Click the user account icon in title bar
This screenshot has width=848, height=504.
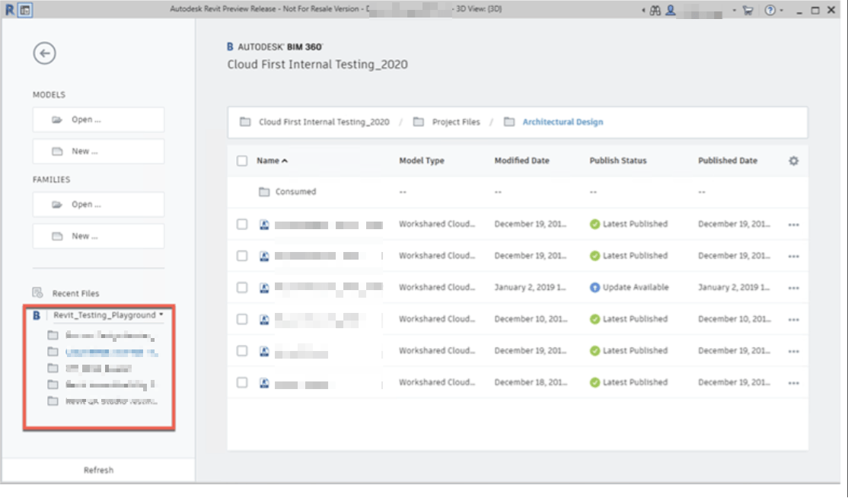pyautogui.click(x=671, y=10)
